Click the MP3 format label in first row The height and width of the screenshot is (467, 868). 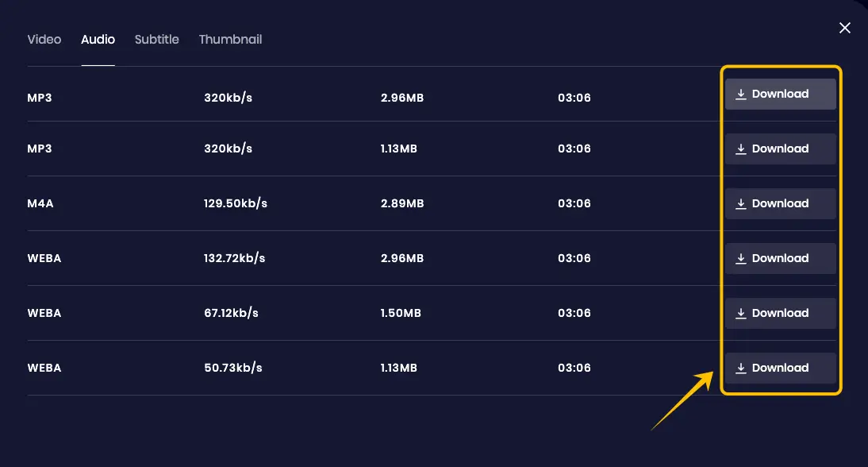click(40, 98)
